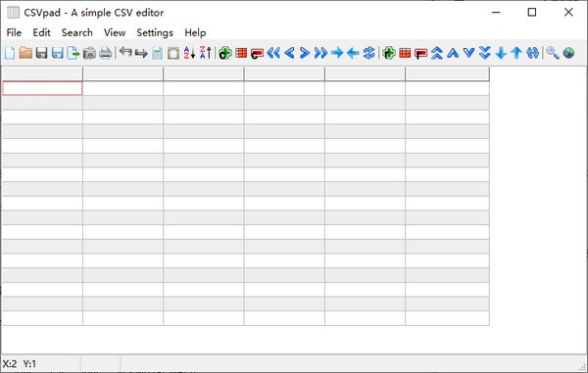
Task: Click the solid left arrow icon
Action: point(353,53)
